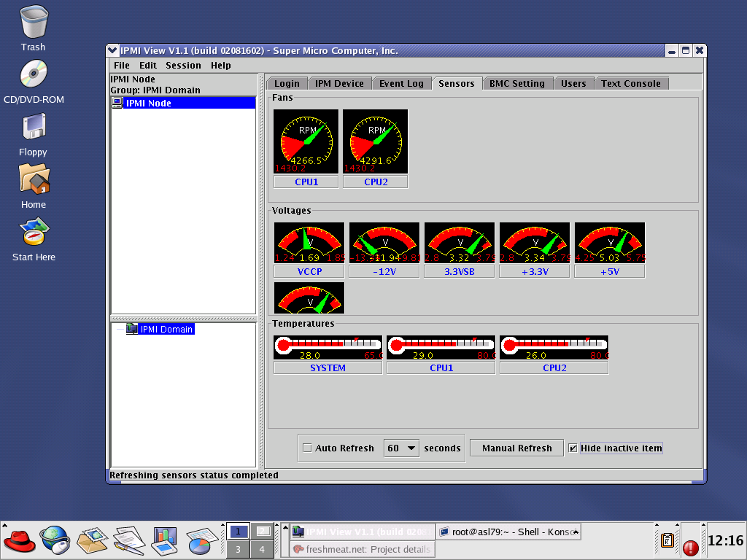747x560 pixels.
Task: Click the CPU1 fan RPM gauge
Action: coord(306,141)
